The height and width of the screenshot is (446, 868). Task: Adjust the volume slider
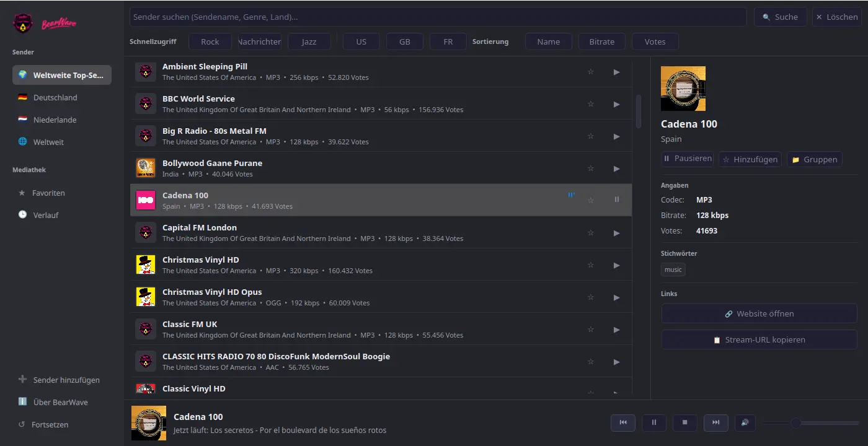click(x=811, y=423)
